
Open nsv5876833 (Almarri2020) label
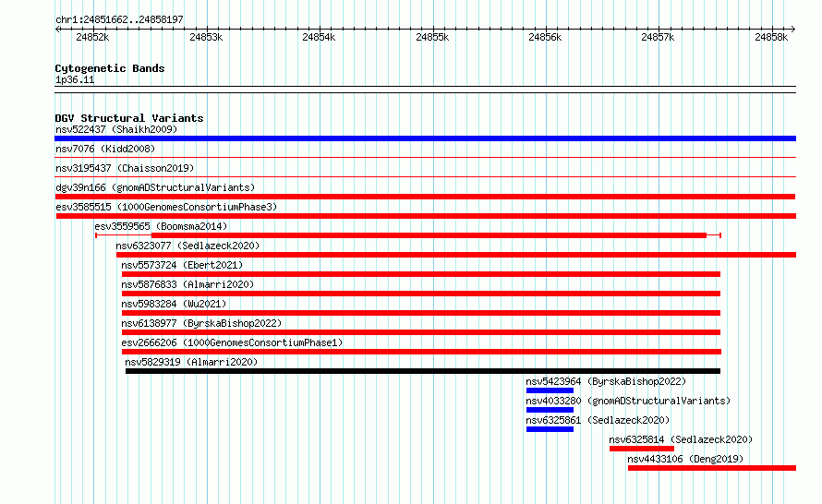pyautogui.click(x=187, y=284)
